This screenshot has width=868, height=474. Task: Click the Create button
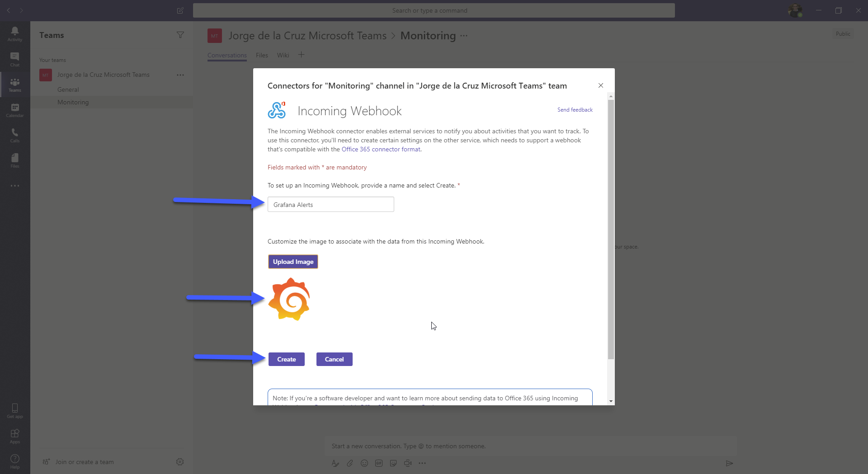(x=287, y=359)
